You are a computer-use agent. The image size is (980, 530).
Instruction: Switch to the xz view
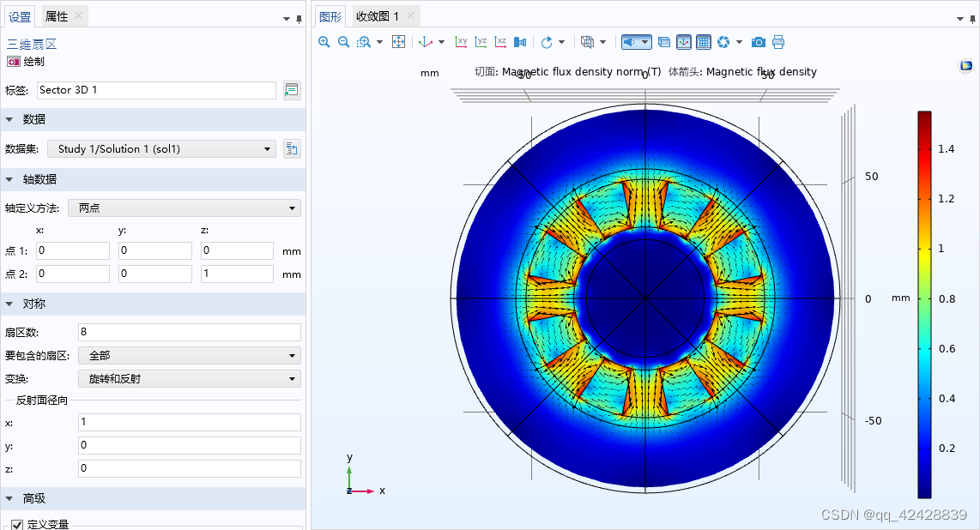[500, 42]
